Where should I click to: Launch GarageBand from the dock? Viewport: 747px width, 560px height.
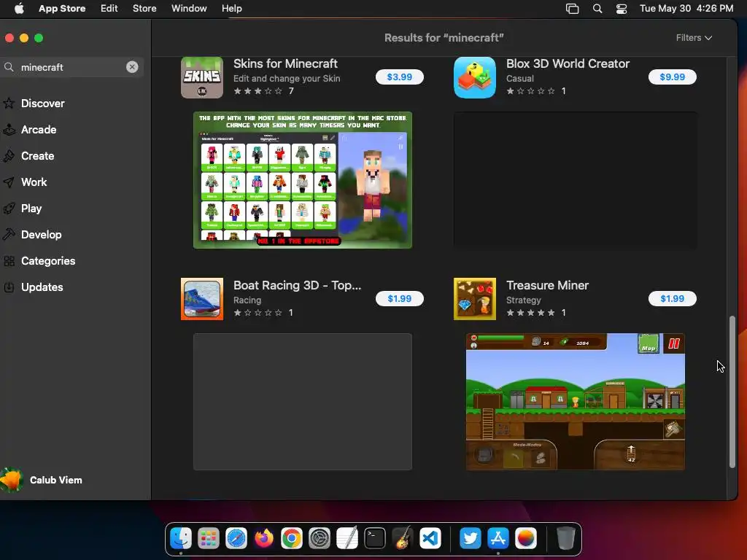403,539
